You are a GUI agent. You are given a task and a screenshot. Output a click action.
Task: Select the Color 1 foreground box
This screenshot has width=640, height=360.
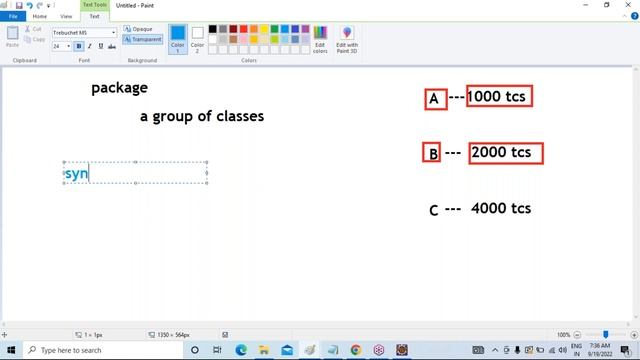(x=178, y=39)
